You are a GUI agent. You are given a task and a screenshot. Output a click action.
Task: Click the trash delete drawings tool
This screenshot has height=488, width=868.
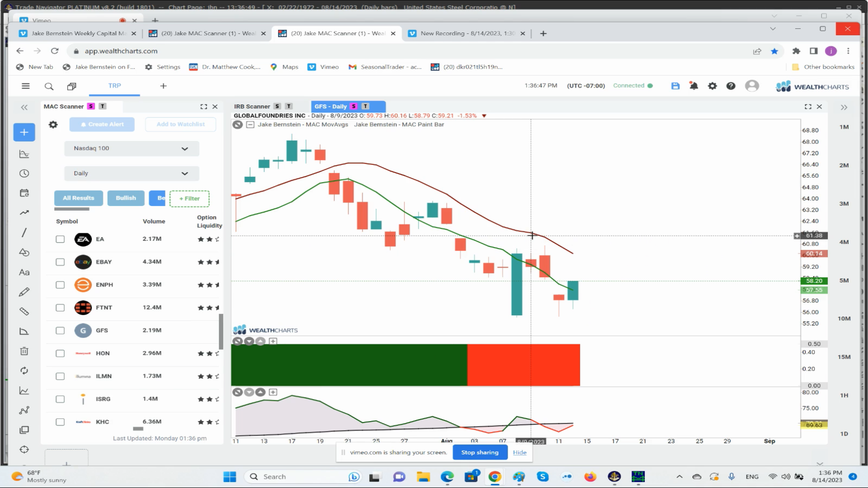(x=24, y=351)
